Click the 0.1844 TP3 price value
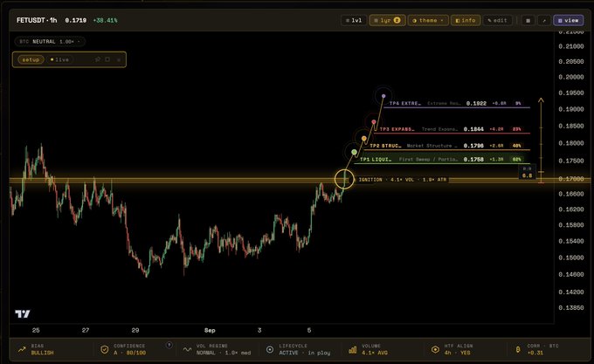 click(x=473, y=129)
